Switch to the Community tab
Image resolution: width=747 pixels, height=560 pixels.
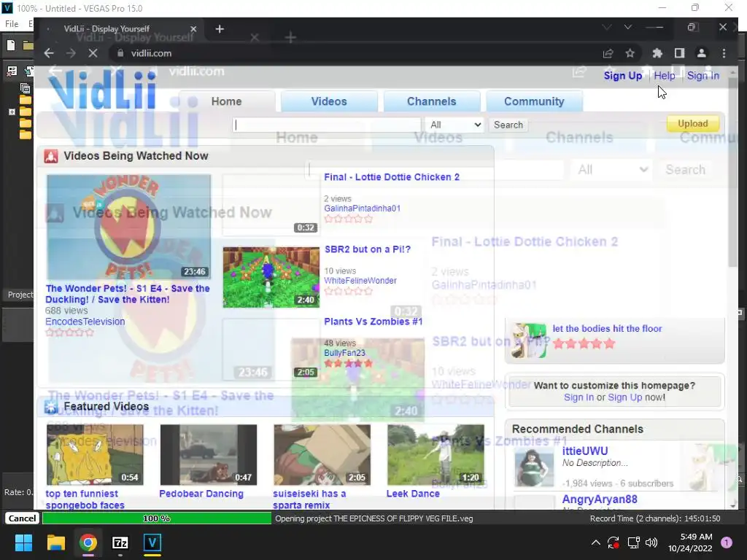click(x=534, y=101)
